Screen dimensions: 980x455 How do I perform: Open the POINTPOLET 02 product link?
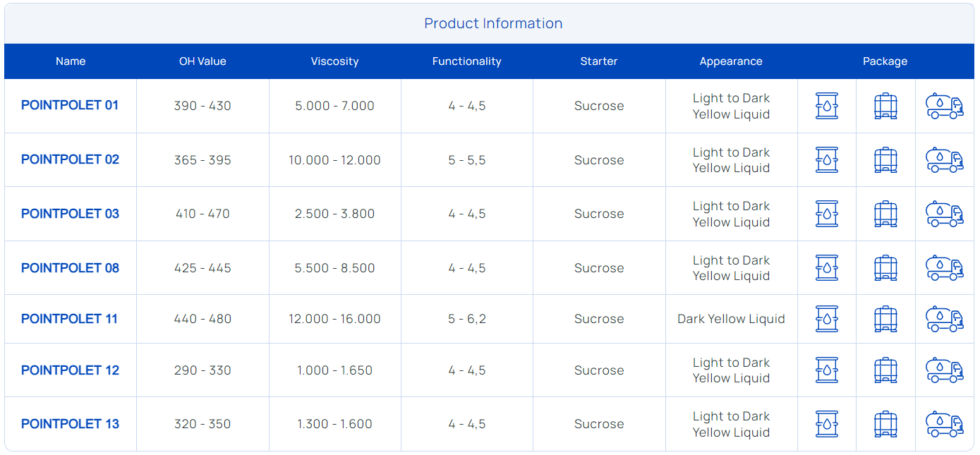click(x=70, y=159)
